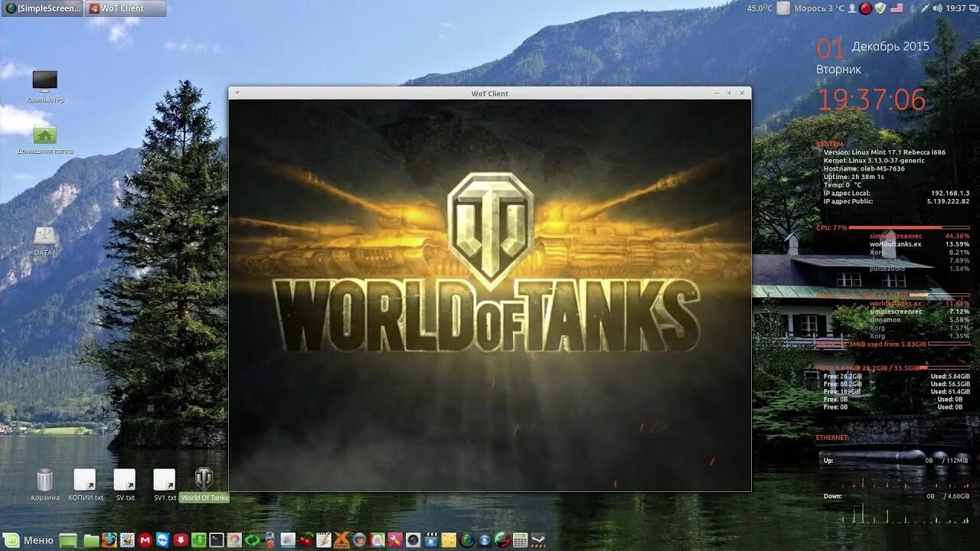This screenshot has width=980, height=551.
Task: Open the yellow sticky notes launcher
Action: 449,540
